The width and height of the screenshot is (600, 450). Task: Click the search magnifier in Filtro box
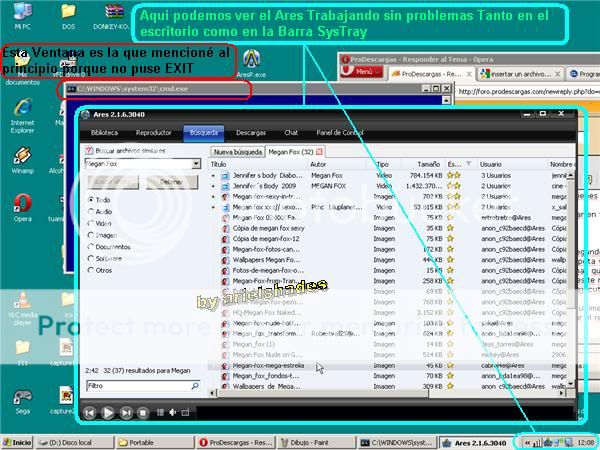tap(196, 385)
